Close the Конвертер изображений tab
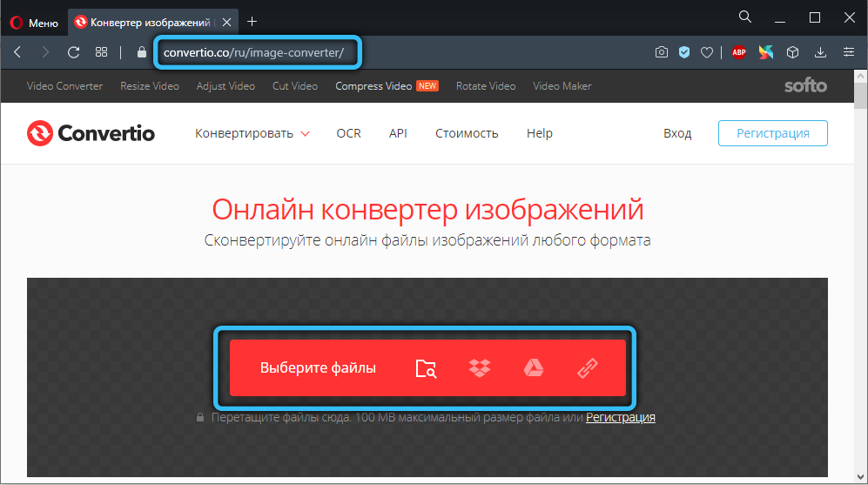Viewport: 868px width, 485px height. (226, 22)
